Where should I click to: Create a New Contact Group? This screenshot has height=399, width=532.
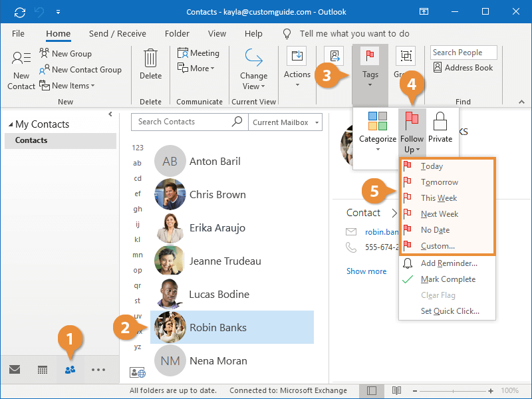coord(80,70)
